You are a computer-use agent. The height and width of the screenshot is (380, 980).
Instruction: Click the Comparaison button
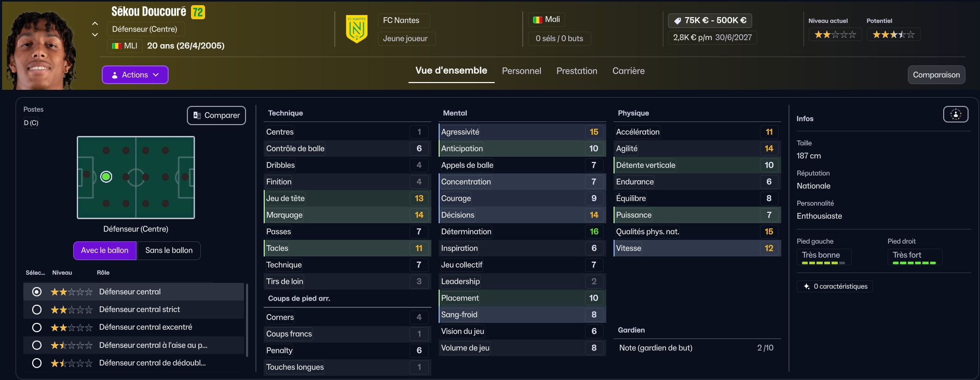(936, 75)
